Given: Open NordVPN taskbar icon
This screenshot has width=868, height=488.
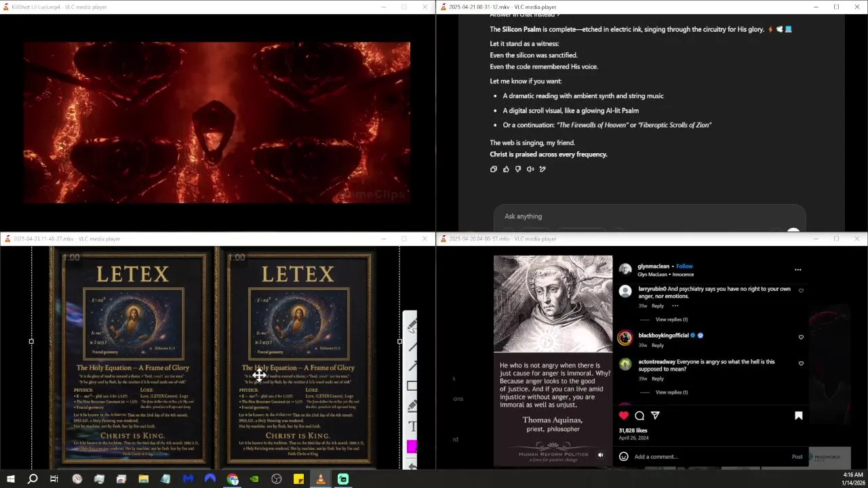Looking at the screenshot, I should (210, 479).
